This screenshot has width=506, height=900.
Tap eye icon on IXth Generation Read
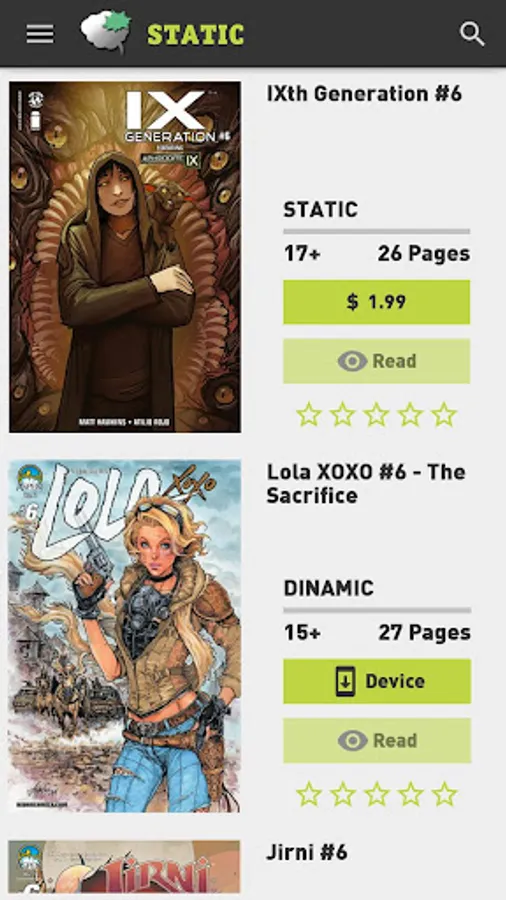point(352,361)
